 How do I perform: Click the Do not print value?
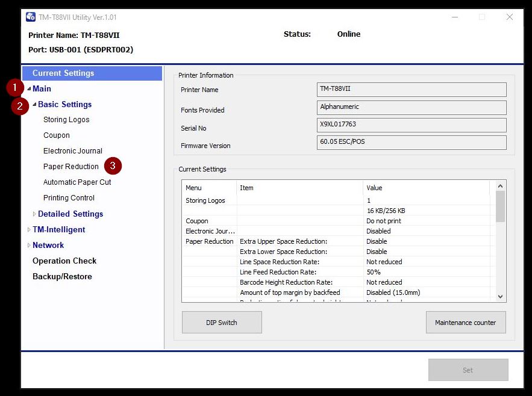(384, 221)
